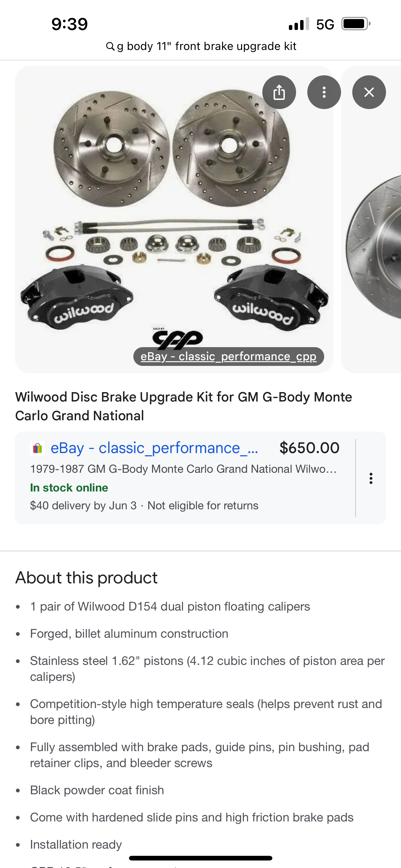
Task: Click the eBay shopping bag logo
Action: pyautogui.click(x=37, y=448)
